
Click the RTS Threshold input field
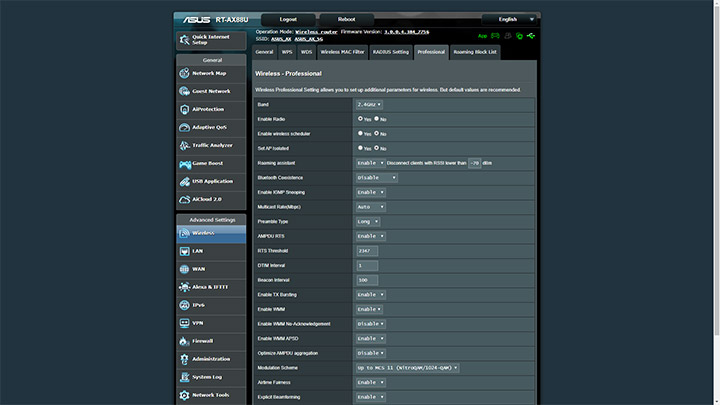(x=368, y=251)
